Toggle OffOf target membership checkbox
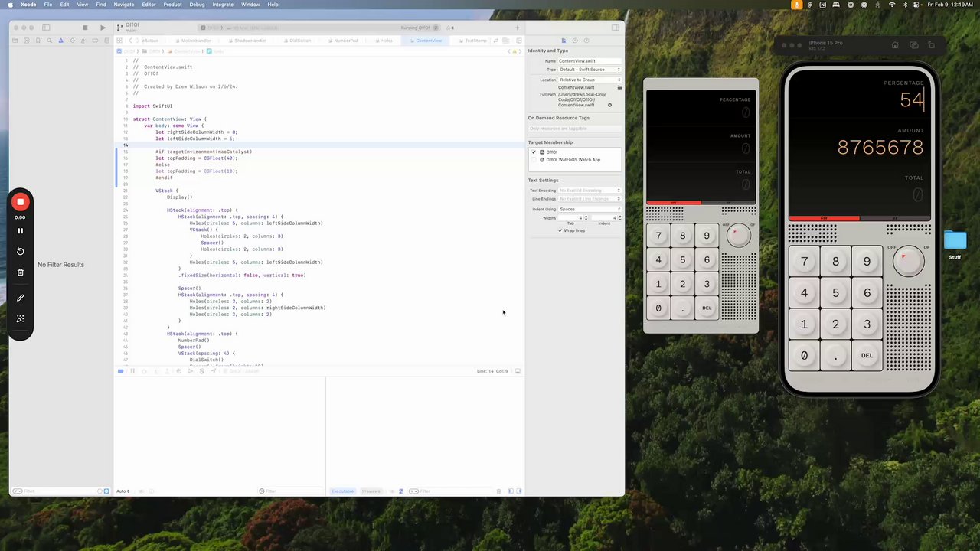The height and width of the screenshot is (551, 980). point(534,152)
